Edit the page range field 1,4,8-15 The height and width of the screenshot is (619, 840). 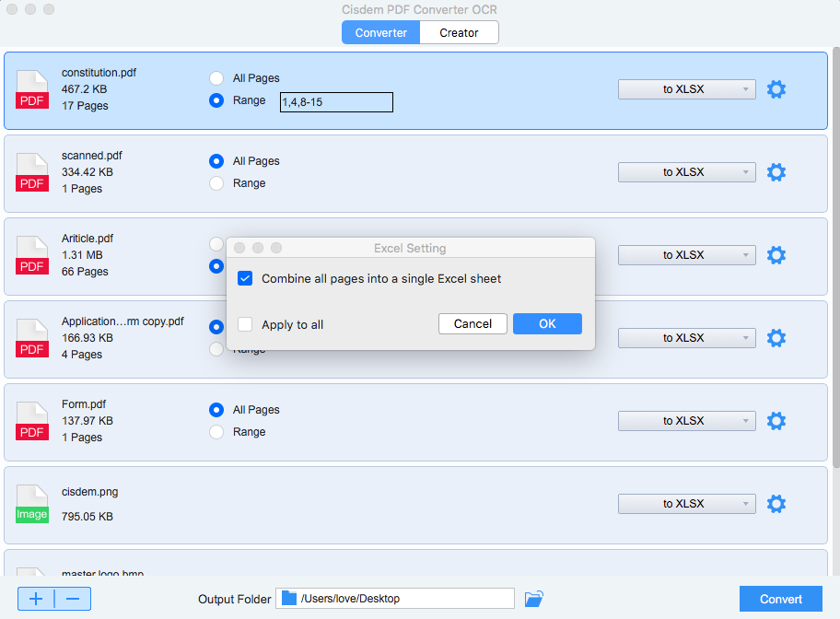(336, 102)
